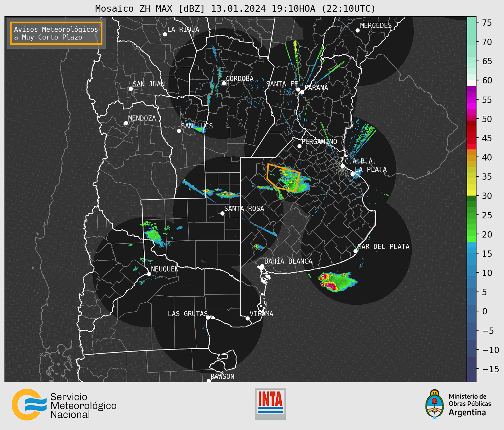Click the San Juan city marker dot

131,89
